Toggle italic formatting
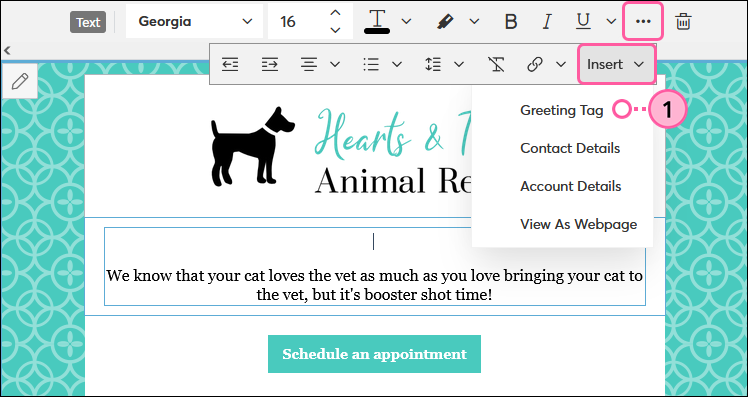Screen dimensions: 748x397 [547, 21]
